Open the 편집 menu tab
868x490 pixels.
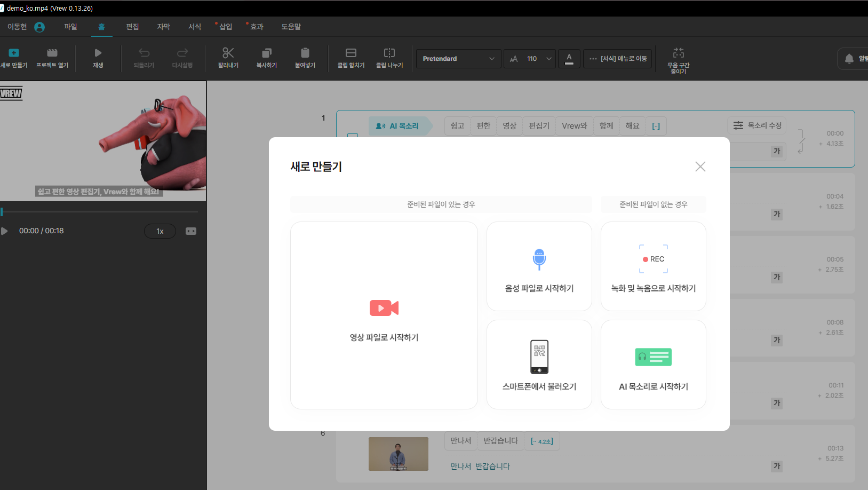tap(132, 27)
